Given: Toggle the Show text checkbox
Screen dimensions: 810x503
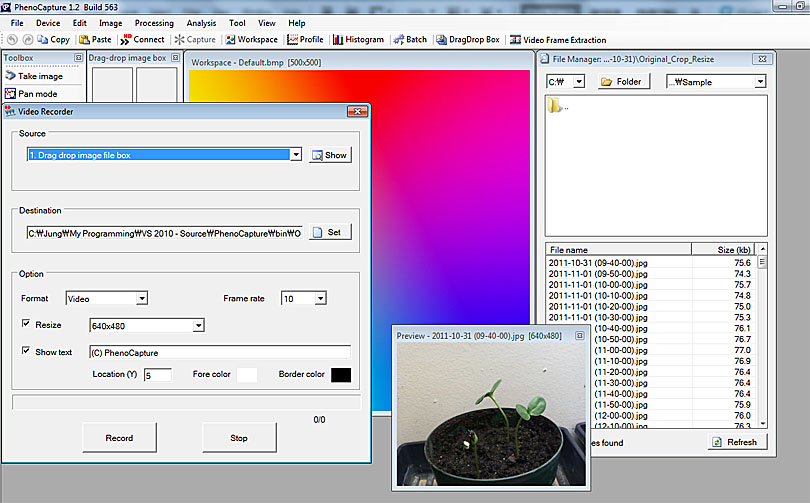Looking at the screenshot, I should pyautogui.click(x=26, y=352).
